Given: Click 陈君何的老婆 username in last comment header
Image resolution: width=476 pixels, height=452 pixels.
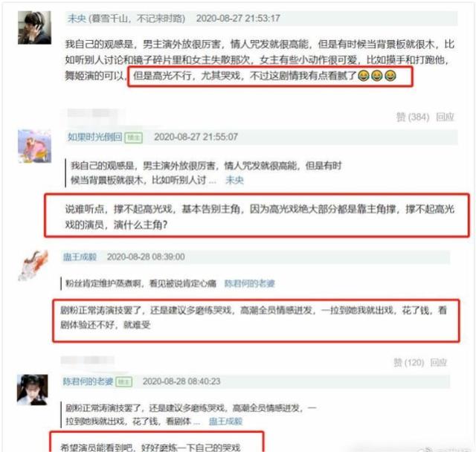Looking at the screenshot, I should [x=88, y=381].
